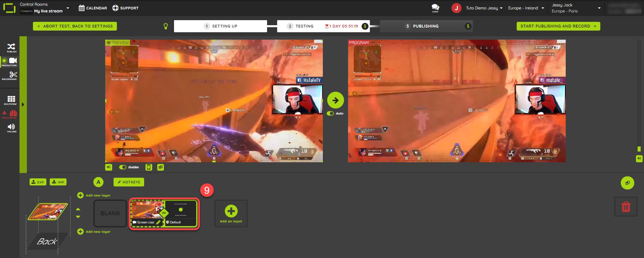
Task: Mute the preview audio speaker button
Action: (109, 167)
